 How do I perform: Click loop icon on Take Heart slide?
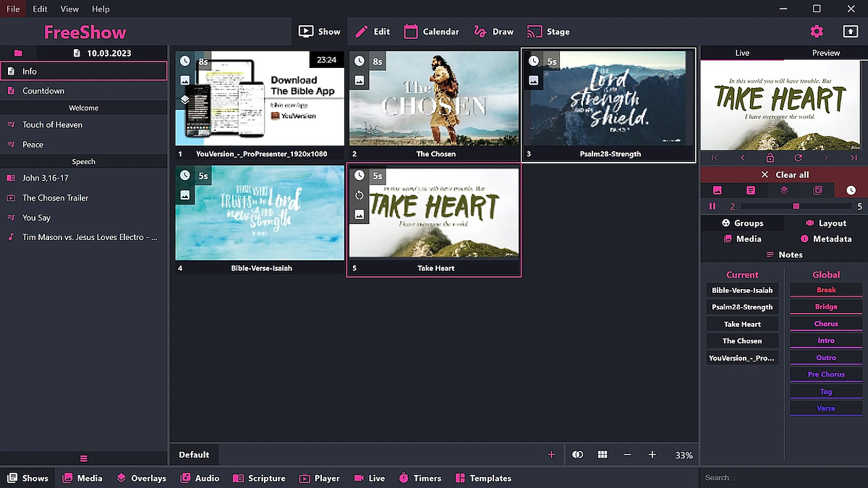(359, 195)
